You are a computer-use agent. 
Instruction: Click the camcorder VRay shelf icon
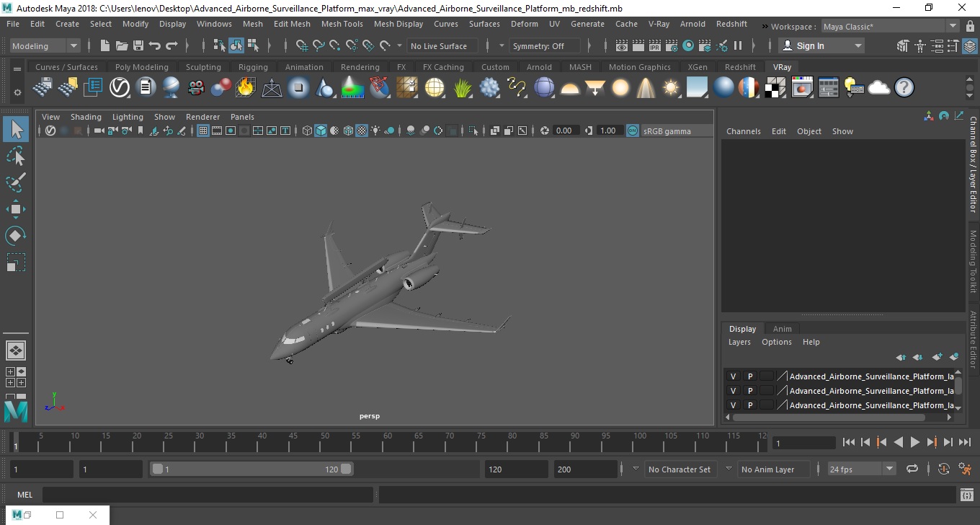click(x=196, y=88)
